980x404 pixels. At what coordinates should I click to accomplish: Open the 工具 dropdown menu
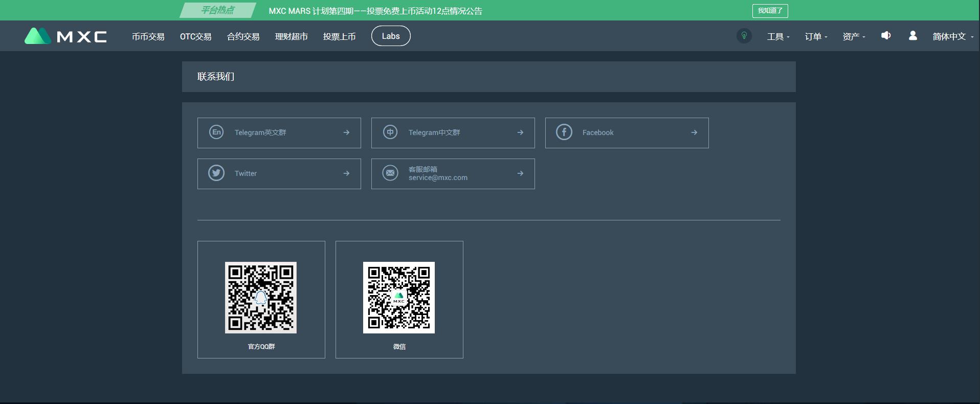click(x=778, y=36)
